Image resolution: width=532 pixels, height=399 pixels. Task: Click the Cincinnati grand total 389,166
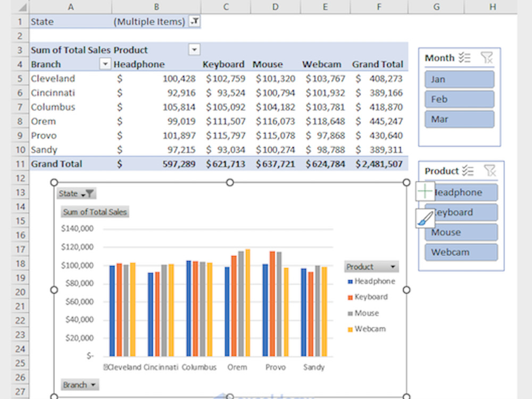[x=379, y=93]
